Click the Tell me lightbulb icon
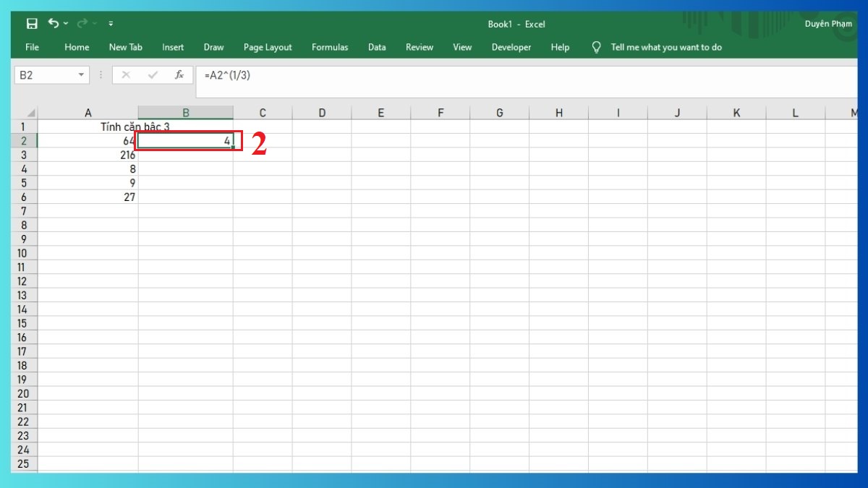The height and width of the screenshot is (488, 868). pyautogui.click(x=595, y=47)
